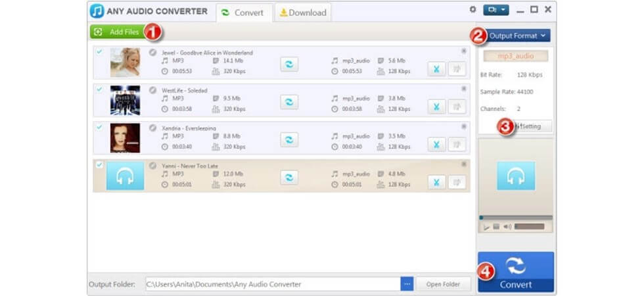Click the edit tag icon for Yanni track
The width and height of the screenshot is (644, 296).
pyautogui.click(x=457, y=182)
